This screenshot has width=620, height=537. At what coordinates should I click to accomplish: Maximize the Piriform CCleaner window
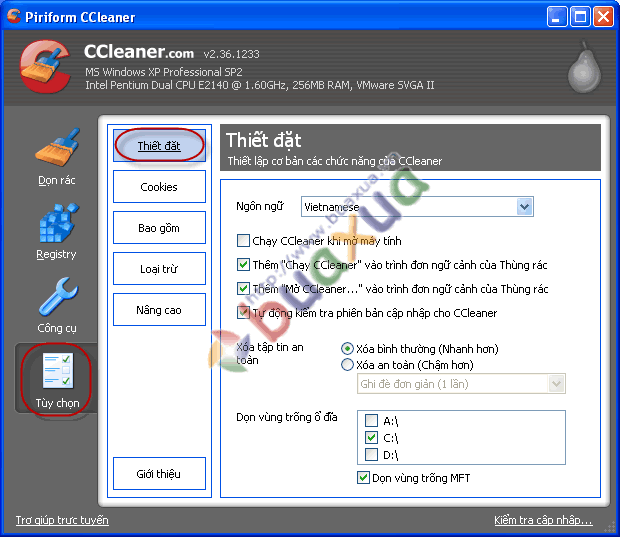point(580,17)
